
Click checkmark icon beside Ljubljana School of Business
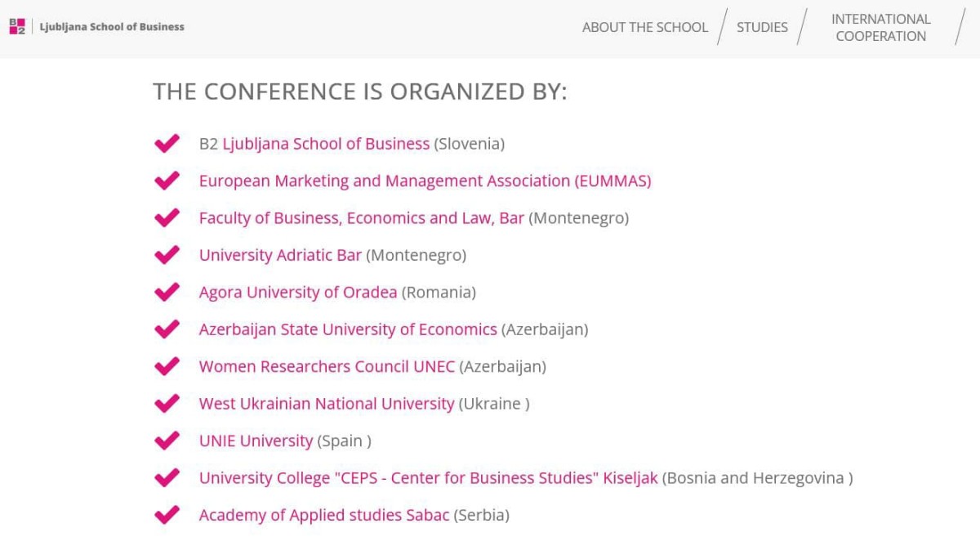tap(167, 144)
